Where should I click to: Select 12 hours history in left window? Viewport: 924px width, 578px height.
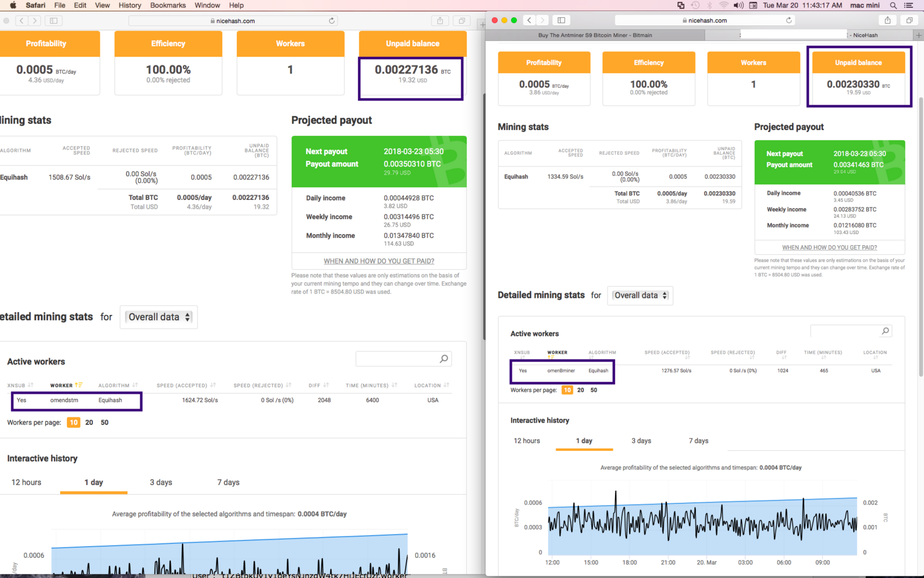click(27, 482)
